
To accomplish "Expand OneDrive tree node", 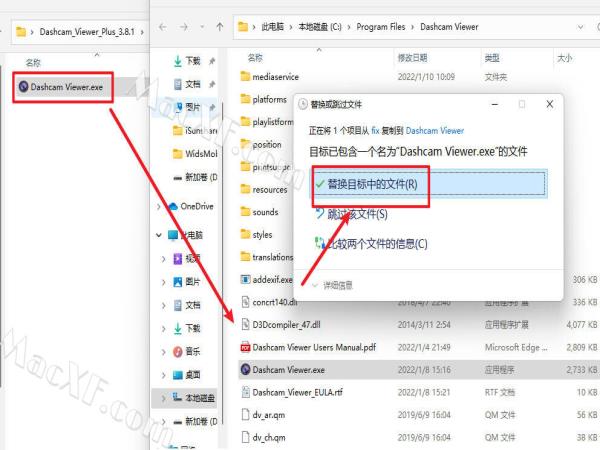I will pyautogui.click(x=159, y=206).
